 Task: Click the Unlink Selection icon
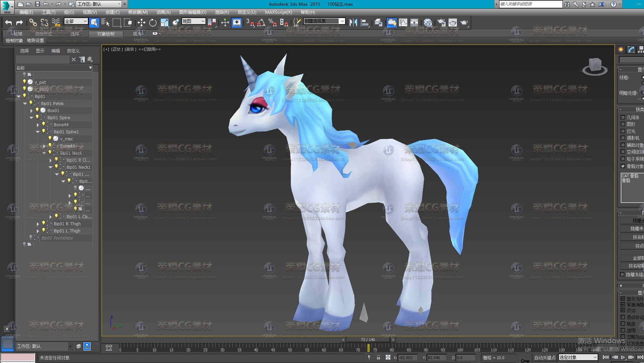[x=44, y=23]
